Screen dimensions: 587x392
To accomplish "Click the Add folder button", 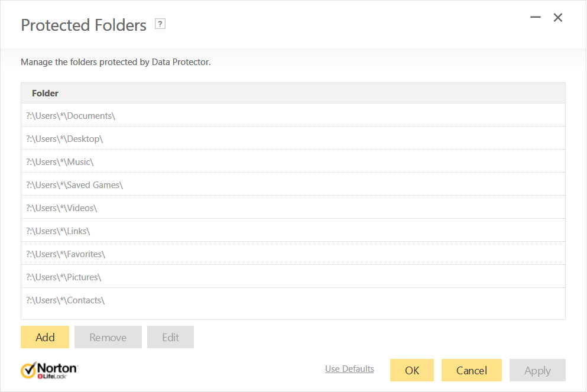I will [x=45, y=337].
